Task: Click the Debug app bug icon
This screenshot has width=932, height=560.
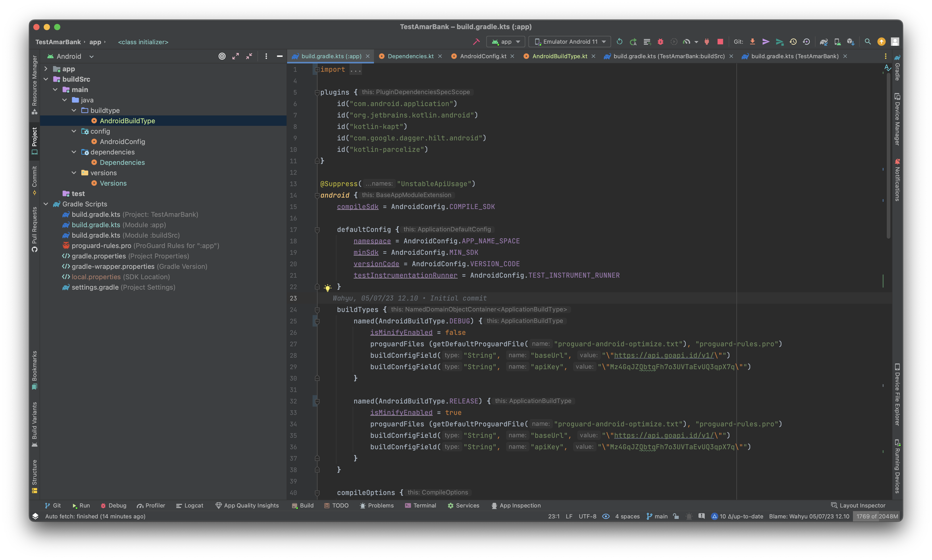Action: [x=660, y=42]
